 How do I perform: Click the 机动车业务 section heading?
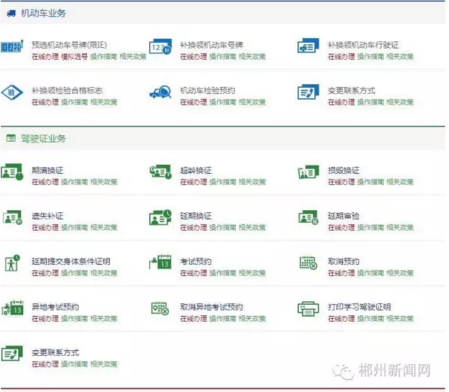[x=43, y=13]
